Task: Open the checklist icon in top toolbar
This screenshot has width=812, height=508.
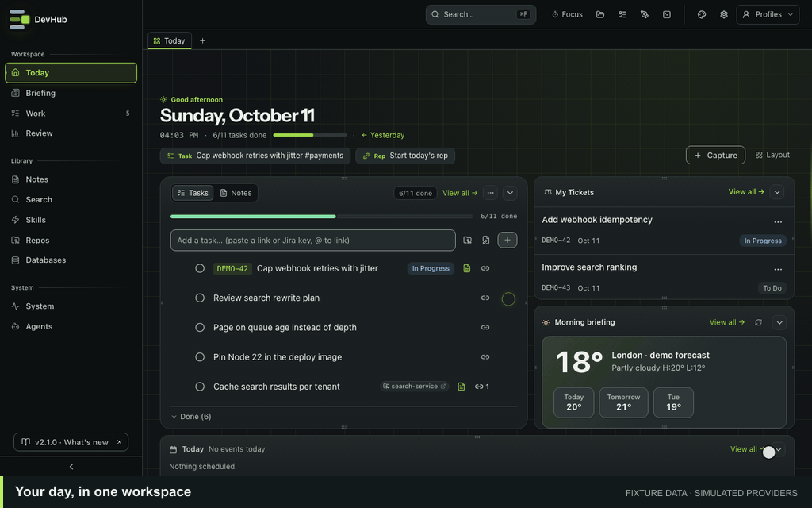Action: pyautogui.click(x=622, y=14)
